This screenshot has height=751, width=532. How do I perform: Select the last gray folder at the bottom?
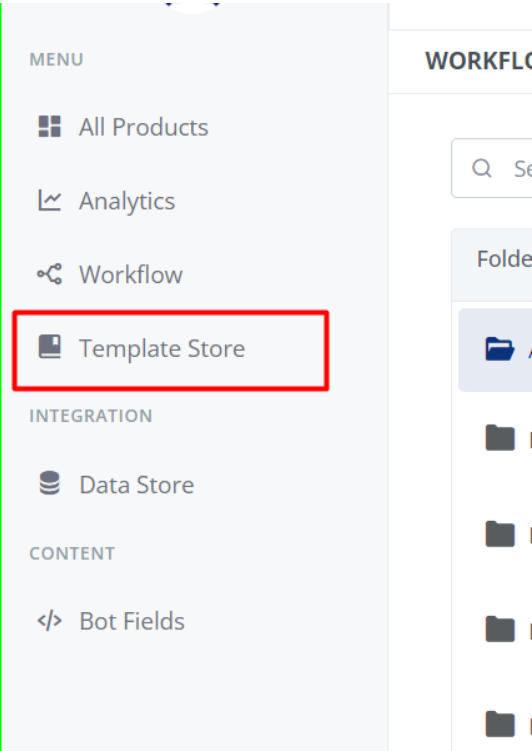pos(500,724)
